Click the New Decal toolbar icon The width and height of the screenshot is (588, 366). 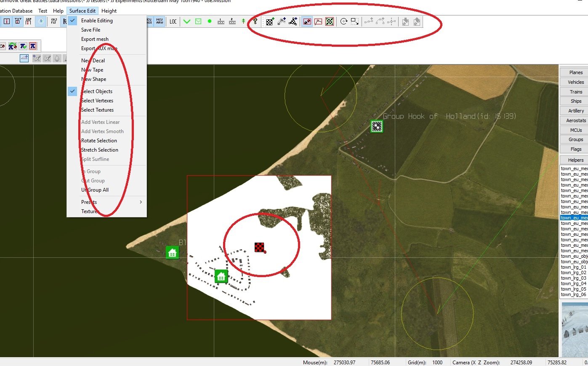click(270, 21)
